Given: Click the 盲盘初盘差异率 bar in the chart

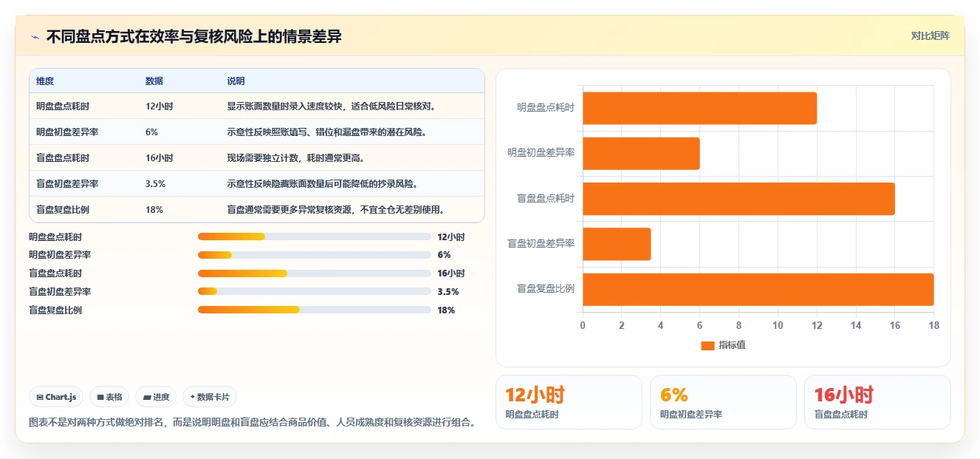Looking at the screenshot, I should click(617, 244).
